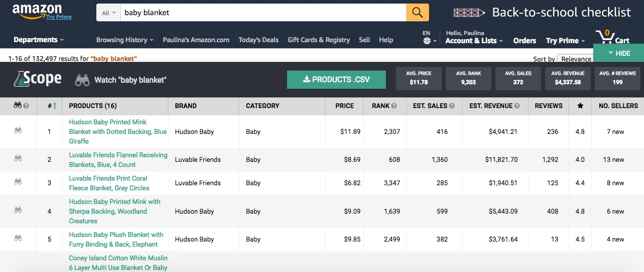644x272 pixels.
Task: Download the PRODUCTS .CSV file
Action: (336, 80)
